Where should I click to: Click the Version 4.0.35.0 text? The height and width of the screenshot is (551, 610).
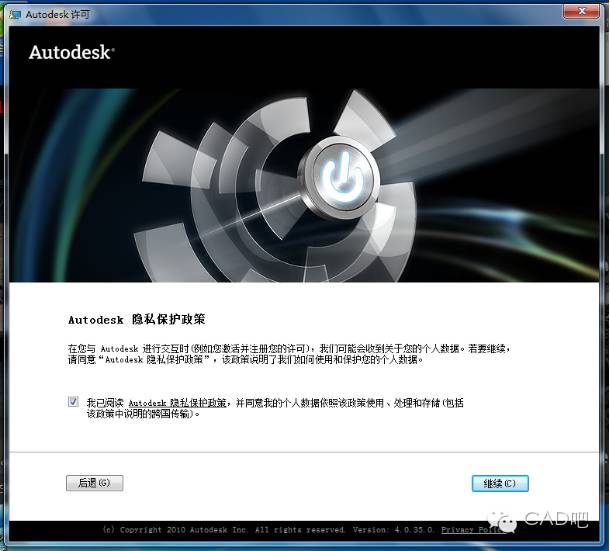click(393, 530)
